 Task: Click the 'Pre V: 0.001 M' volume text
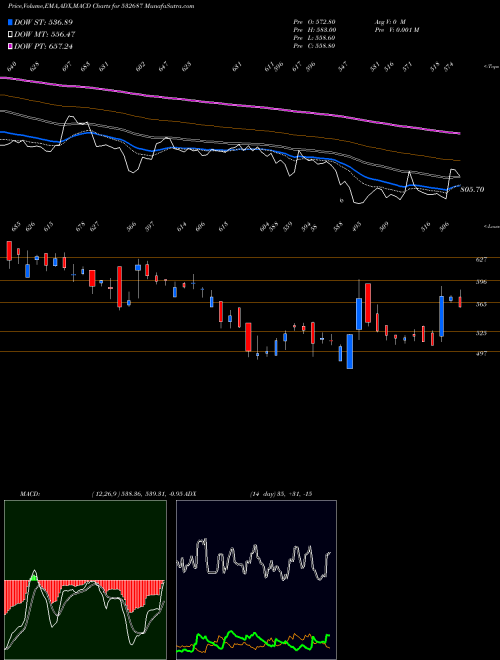point(397,30)
